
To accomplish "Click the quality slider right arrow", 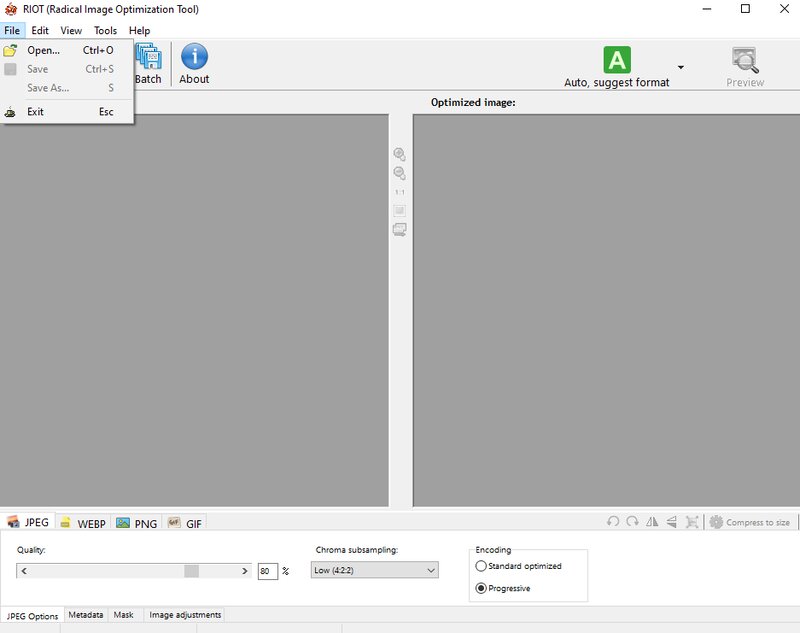I will pyautogui.click(x=244, y=571).
